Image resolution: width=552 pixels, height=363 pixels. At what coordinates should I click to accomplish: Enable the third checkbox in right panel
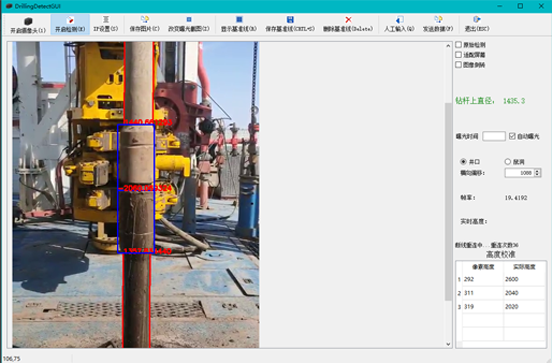point(458,65)
